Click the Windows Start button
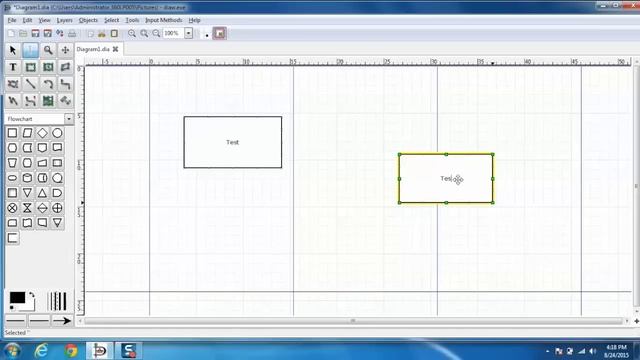640x360 pixels. tap(12, 351)
